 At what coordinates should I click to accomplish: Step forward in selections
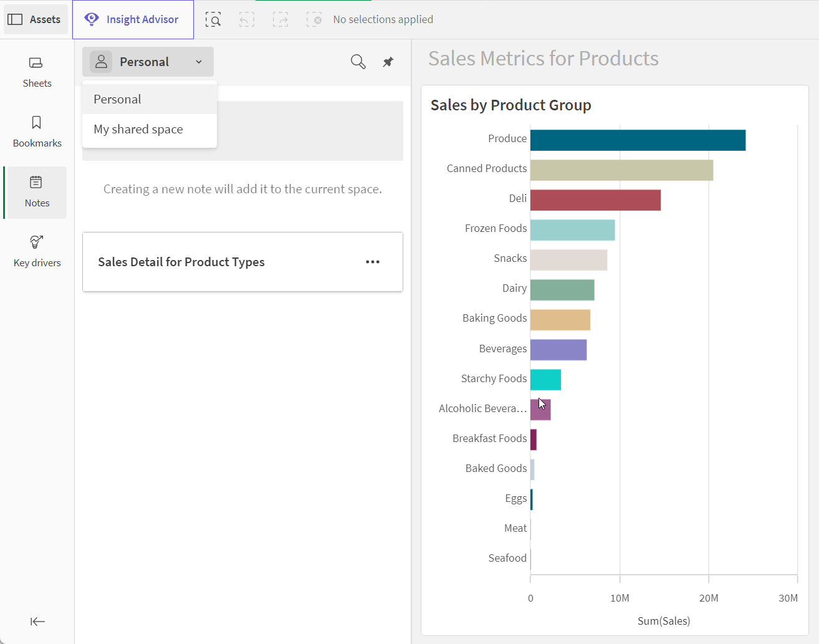pos(280,19)
